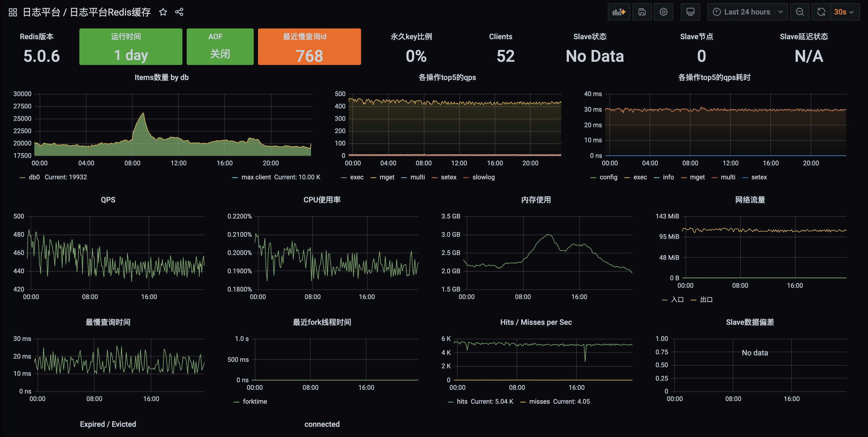Open the QPS panel title menu
The width and height of the screenshot is (868, 437).
(108, 200)
